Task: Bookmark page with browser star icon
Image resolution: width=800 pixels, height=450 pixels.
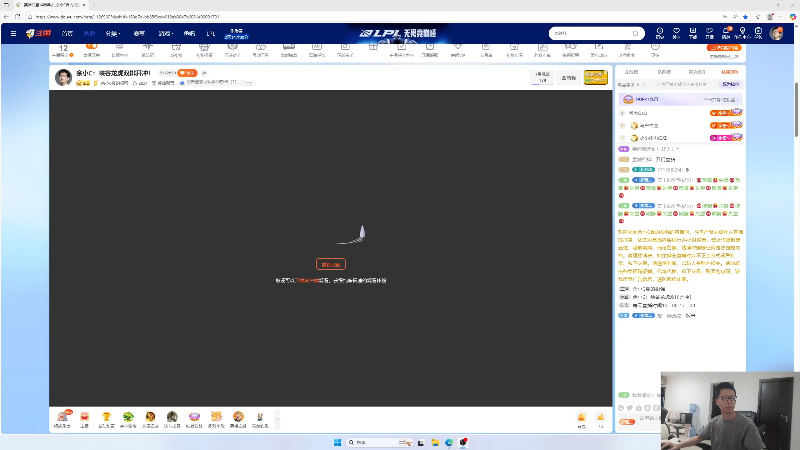Action: point(745,16)
